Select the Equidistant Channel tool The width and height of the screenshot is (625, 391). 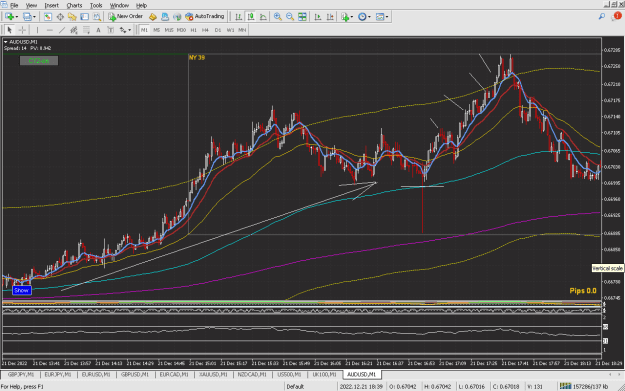click(x=74, y=30)
